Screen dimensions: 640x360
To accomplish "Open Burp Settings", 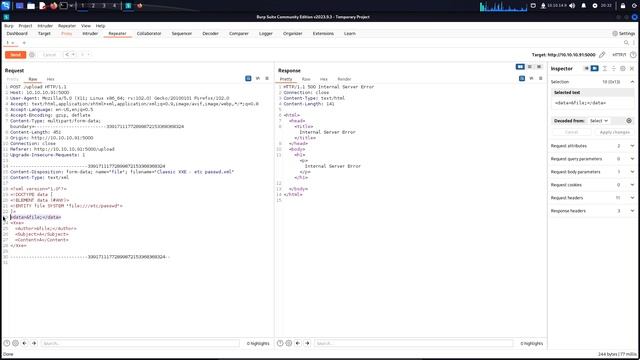I will click(x=624, y=33).
